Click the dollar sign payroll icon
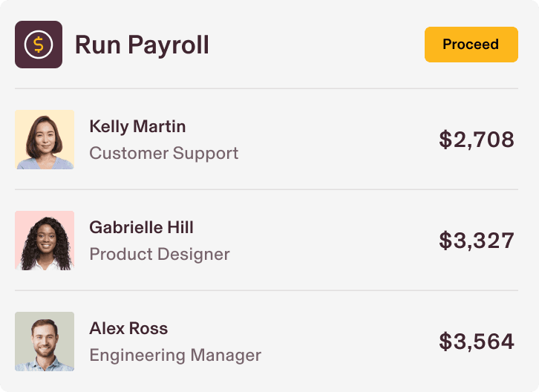 39,45
